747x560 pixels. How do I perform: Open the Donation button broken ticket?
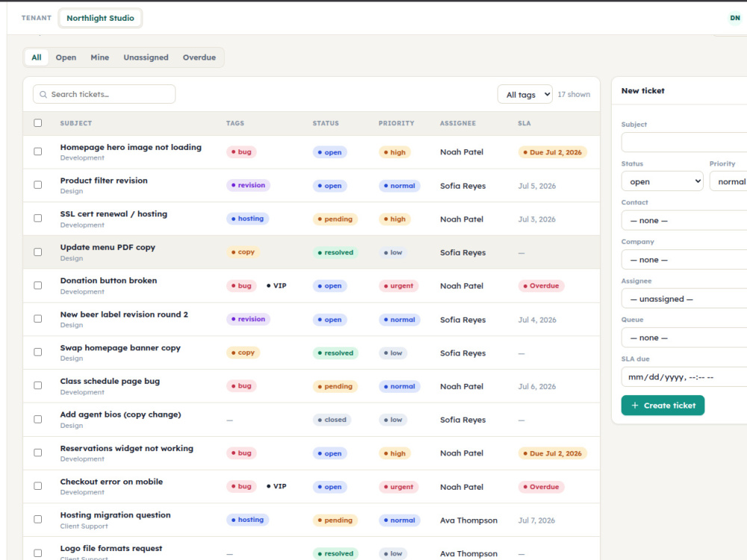click(x=108, y=281)
